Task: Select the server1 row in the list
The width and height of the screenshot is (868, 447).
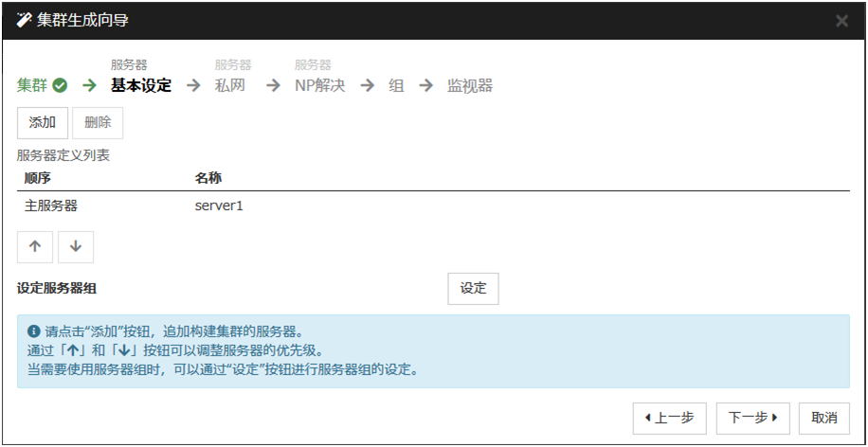Action: pos(219,205)
